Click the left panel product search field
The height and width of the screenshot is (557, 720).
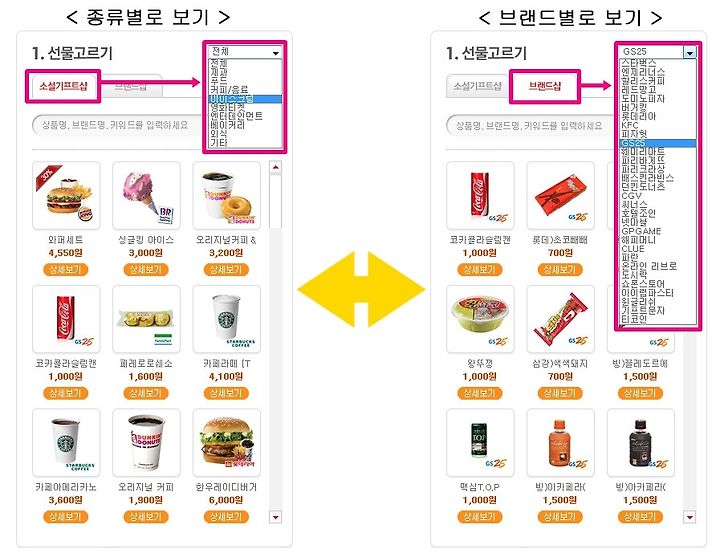pos(118,125)
